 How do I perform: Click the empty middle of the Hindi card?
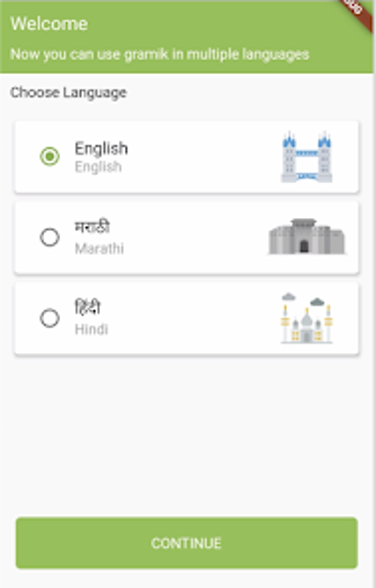[x=195, y=318]
